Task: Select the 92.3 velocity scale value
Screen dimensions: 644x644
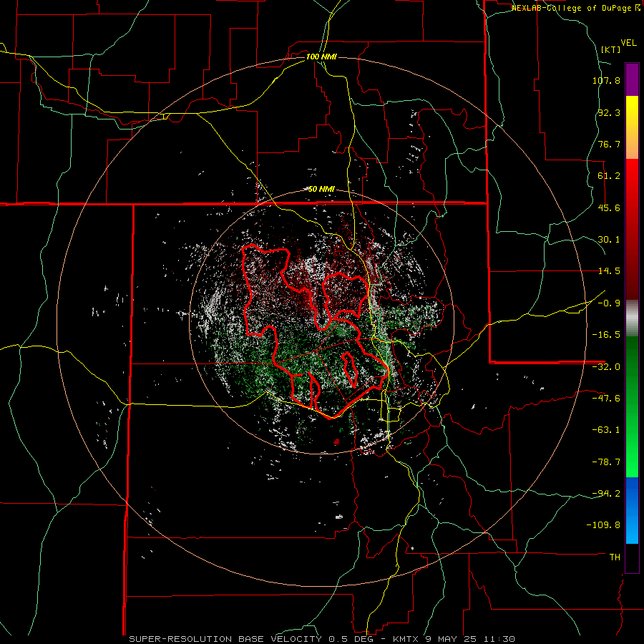Action: 609,112
